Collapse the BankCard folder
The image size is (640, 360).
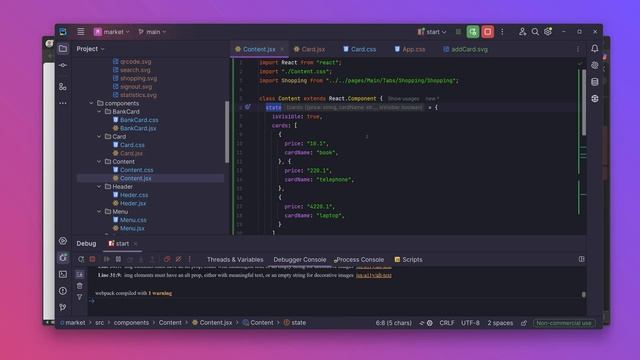[99, 111]
